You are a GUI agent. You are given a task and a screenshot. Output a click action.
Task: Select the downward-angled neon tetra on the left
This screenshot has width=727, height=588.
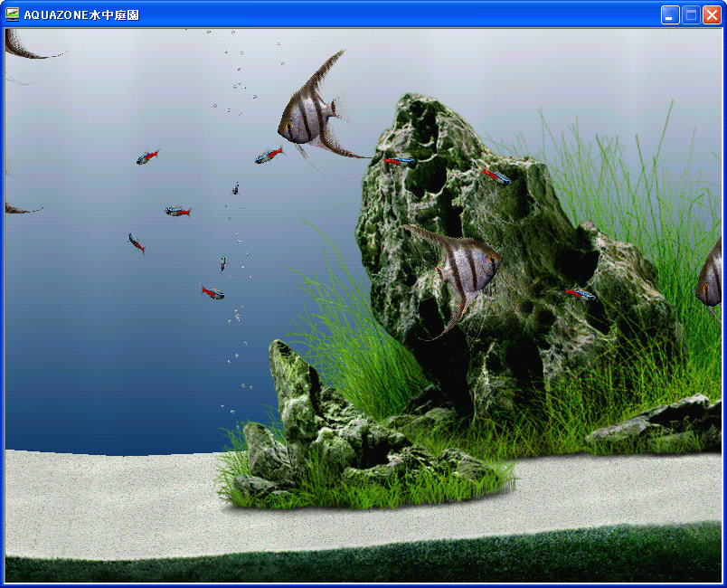point(137,242)
